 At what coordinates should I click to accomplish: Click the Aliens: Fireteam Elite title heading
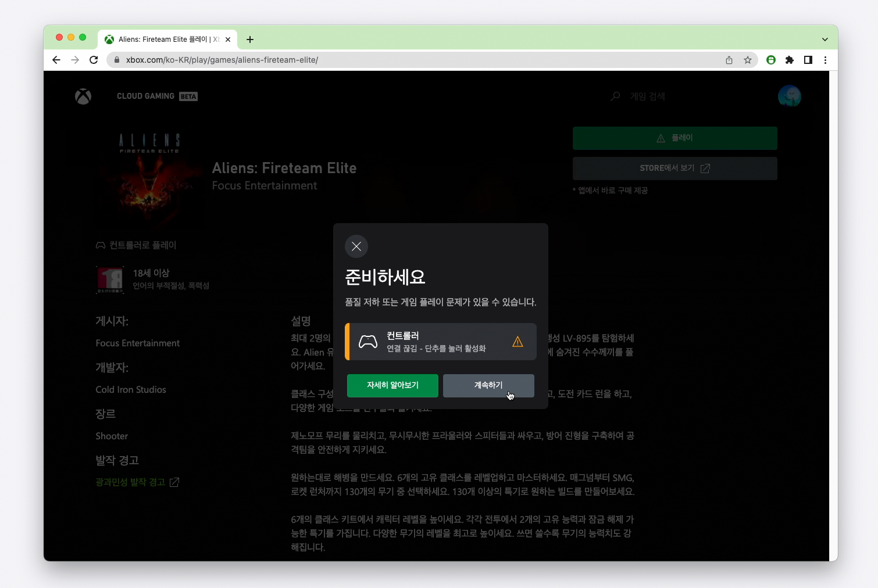(284, 168)
